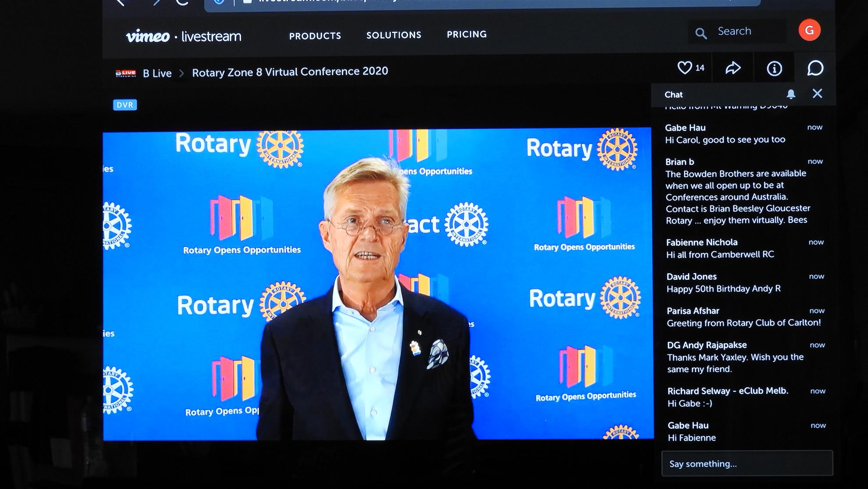Image resolution: width=868 pixels, height=489 pixels.
Task: Click the search magnifier icon
Action: tap(701, 33)
